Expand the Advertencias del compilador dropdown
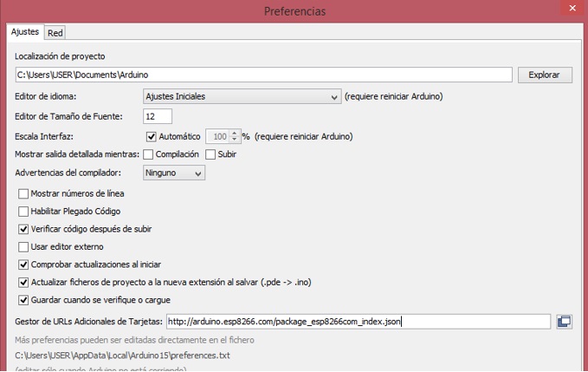Image resolution: width=588 pixels, height=372 pixels. (173, 173)
